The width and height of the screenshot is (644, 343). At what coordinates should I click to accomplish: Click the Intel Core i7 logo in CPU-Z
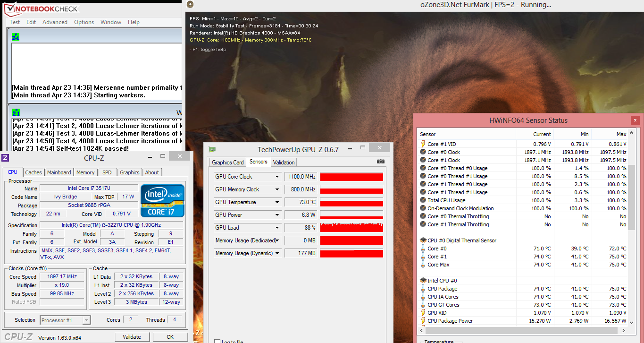pos(162,201)
